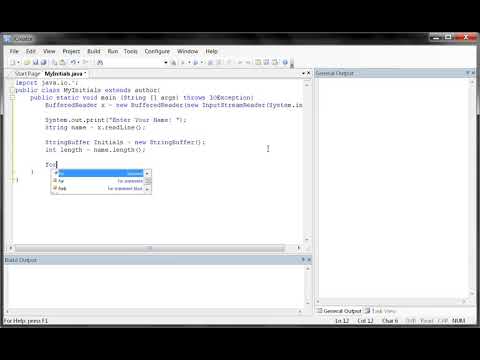
Task: Click the Find binoculars icon
Action: [x=100, y=62]
